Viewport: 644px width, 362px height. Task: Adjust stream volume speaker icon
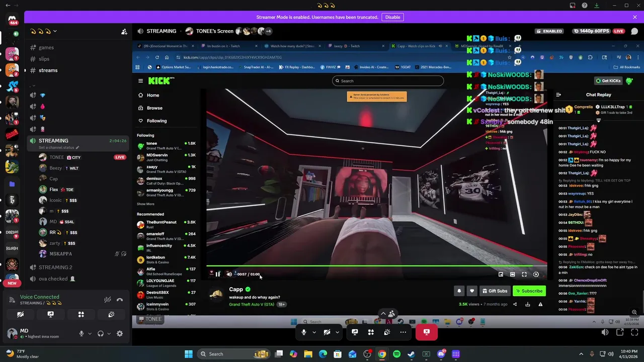pos(605,332)
